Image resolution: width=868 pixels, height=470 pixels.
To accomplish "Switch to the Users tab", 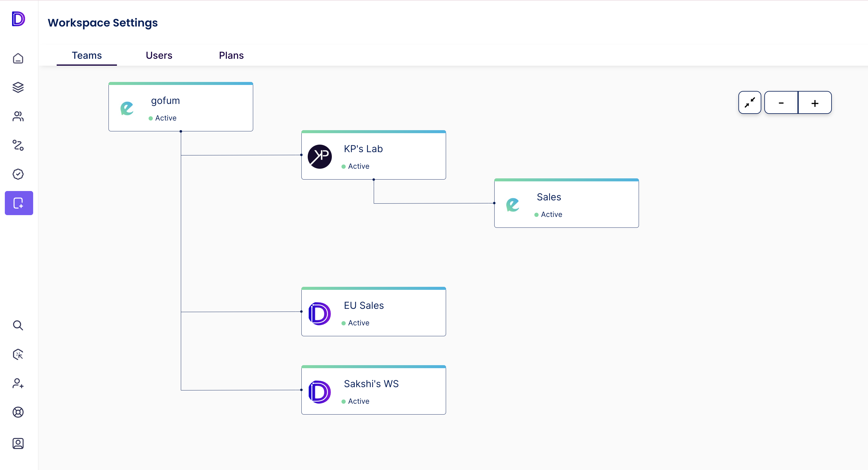I will coord(159,55).
